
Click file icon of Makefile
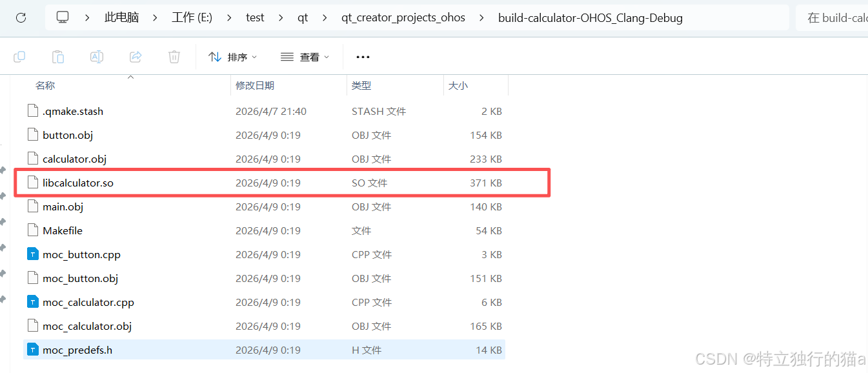point(33,230)
